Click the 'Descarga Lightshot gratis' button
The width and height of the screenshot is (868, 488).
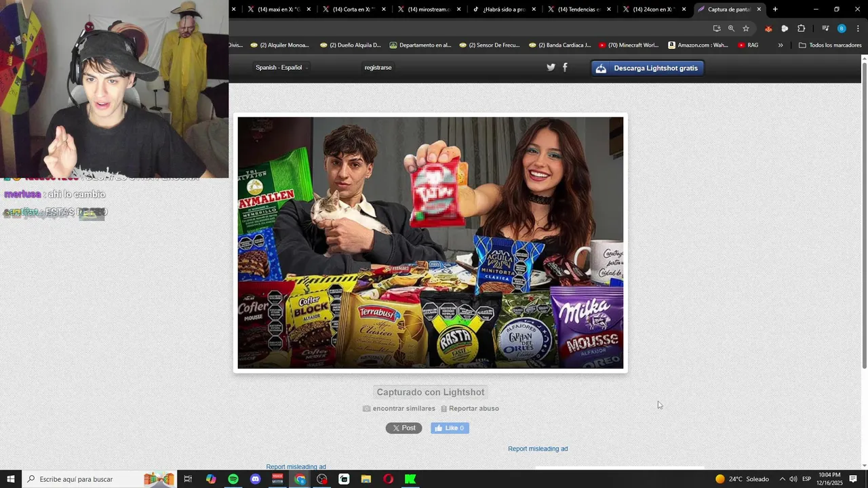click(x=648, y=68)
